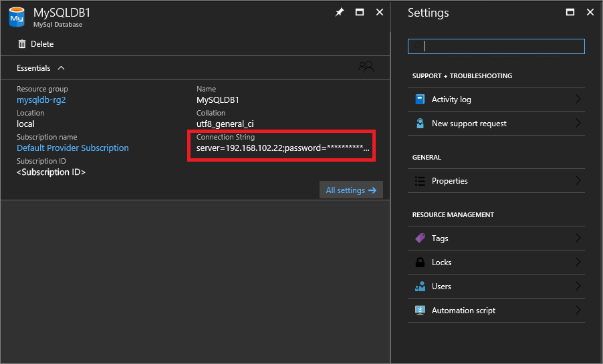The height and width of the screenshot is (364, 603).
Task: Click the purple Tags icon
Action: (x=420, y=238)
